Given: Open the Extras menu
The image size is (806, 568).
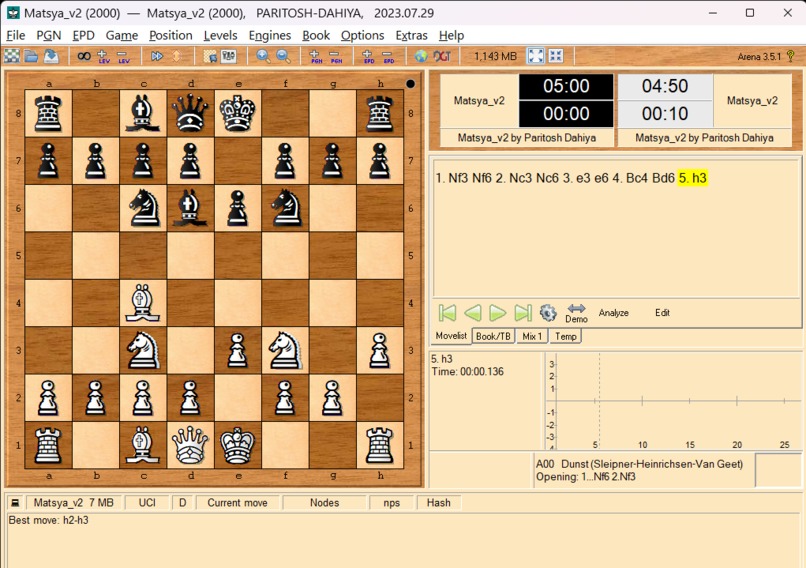Looking at the screenshot, I should pos(411,35).
